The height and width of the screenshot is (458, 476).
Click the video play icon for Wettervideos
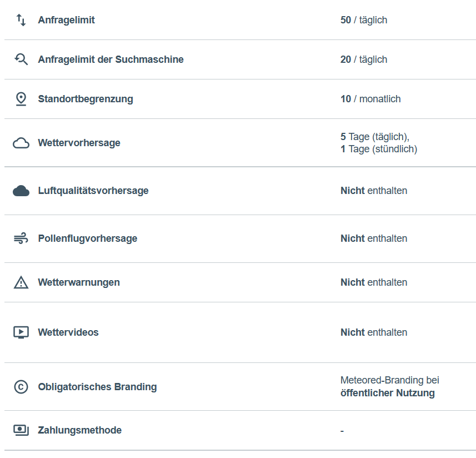point(21,332)
